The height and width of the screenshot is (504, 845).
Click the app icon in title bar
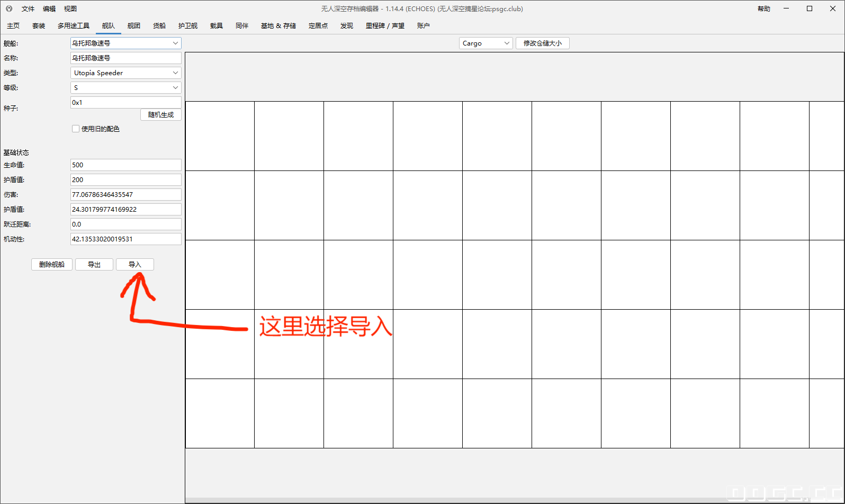(9, 9)
